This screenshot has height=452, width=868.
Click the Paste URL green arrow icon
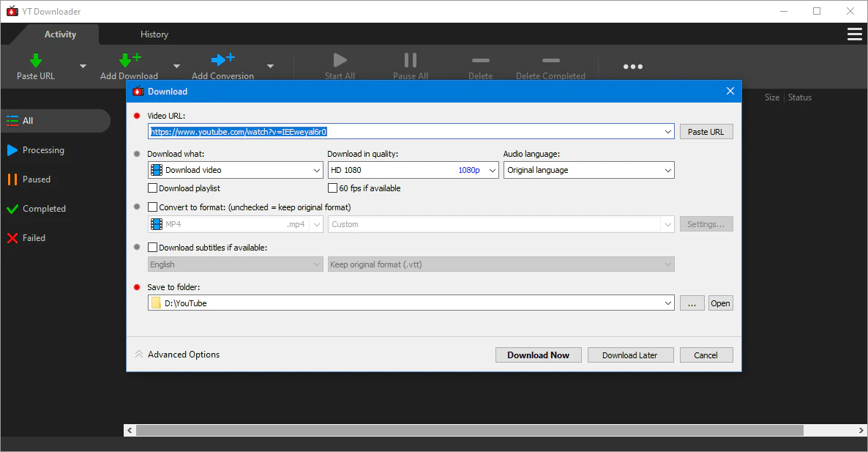point(35,60)
